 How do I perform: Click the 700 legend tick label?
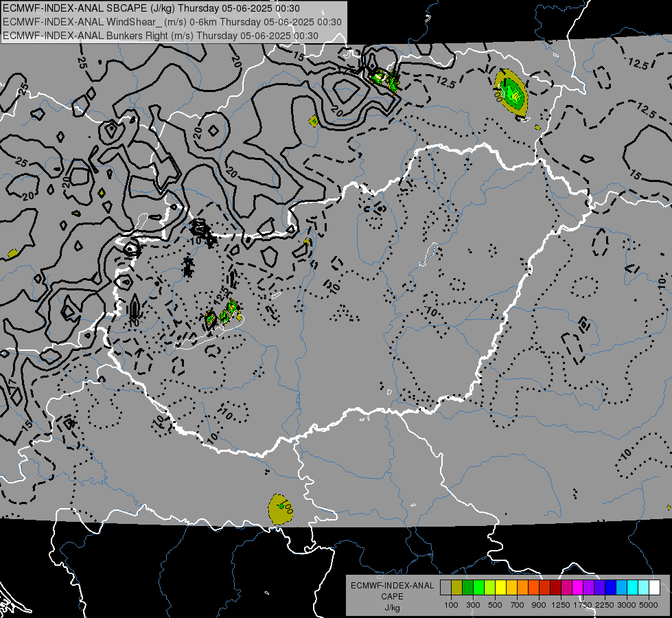click(x=518, y=605)
